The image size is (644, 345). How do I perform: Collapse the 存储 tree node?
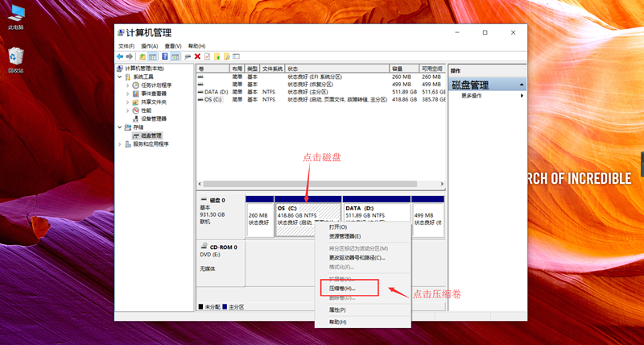click(119, 127)
